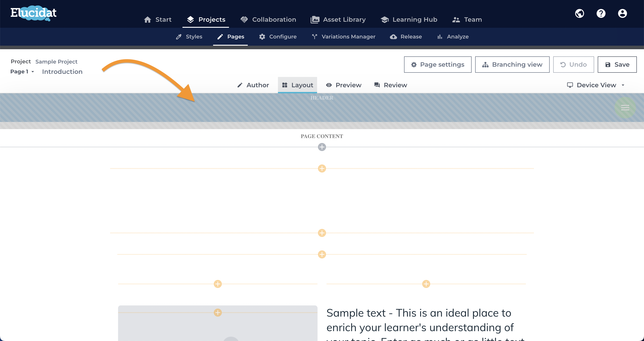Open the Team tab
Screen dimensions: 644x341
(467, 19)
